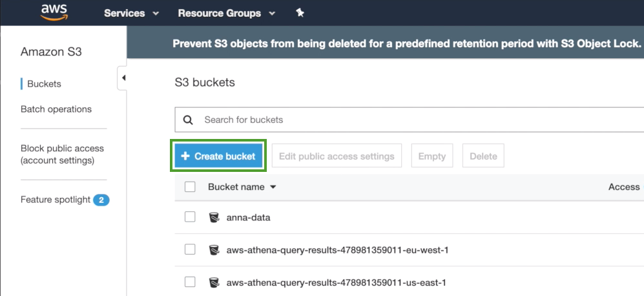
Task: Toggle the select-all buckets checkbox
Action: 190,187
